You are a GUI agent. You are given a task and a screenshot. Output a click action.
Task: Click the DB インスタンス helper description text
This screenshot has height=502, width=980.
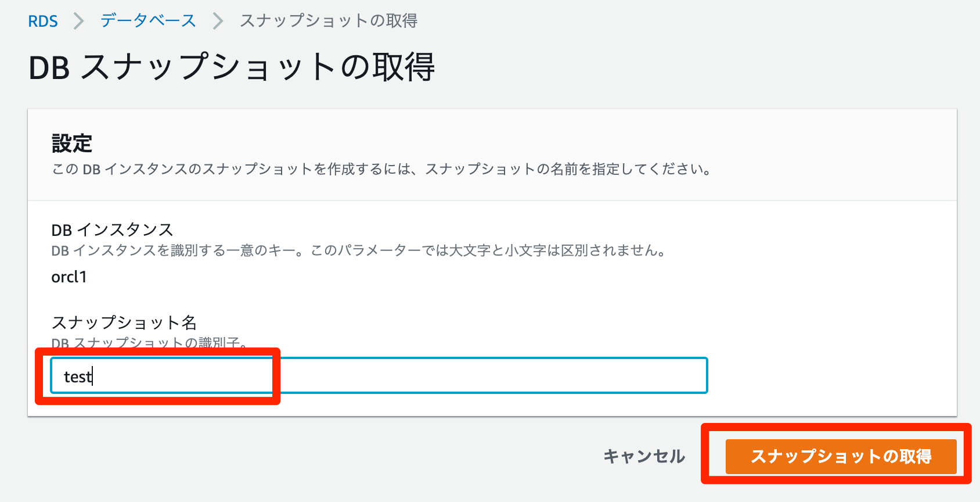(x=358, y=251)
